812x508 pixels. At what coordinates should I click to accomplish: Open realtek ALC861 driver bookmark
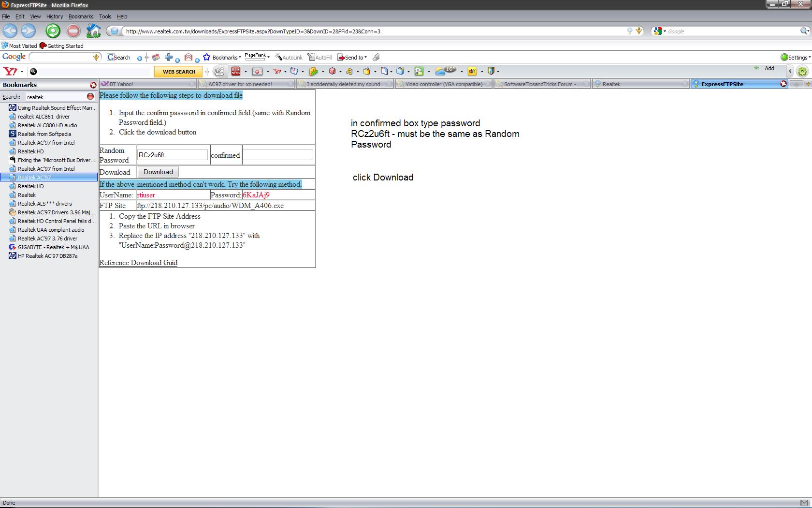(43, 117)
